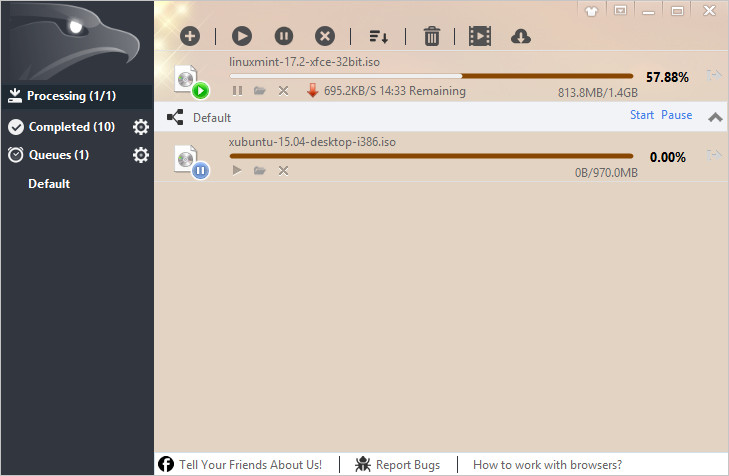Remove linuxmint-17.2 download with its small X
The image size is (729, 476).
tap(283, 91)
